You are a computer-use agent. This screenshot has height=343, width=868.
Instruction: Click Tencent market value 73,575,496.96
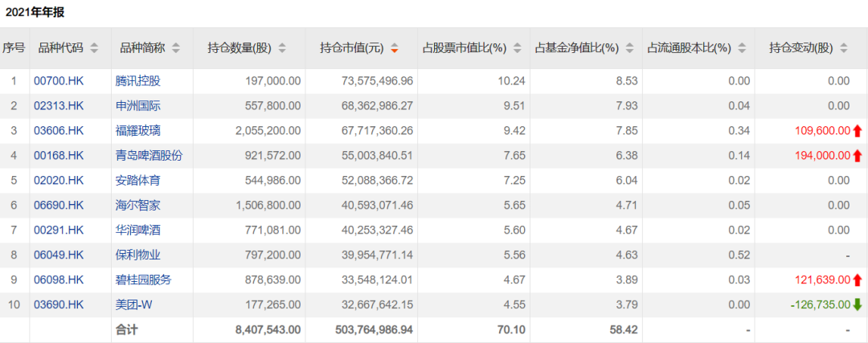pos(378,81)
